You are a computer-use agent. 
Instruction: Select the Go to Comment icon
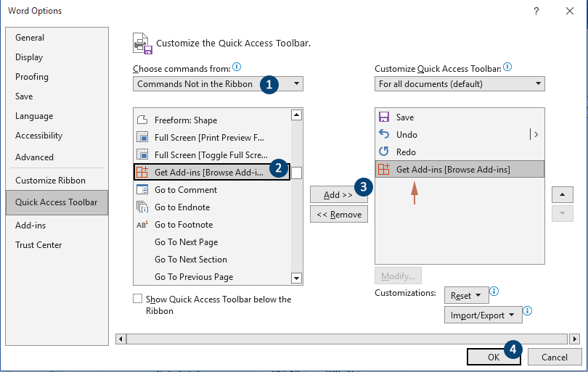[x=142, y=190]
